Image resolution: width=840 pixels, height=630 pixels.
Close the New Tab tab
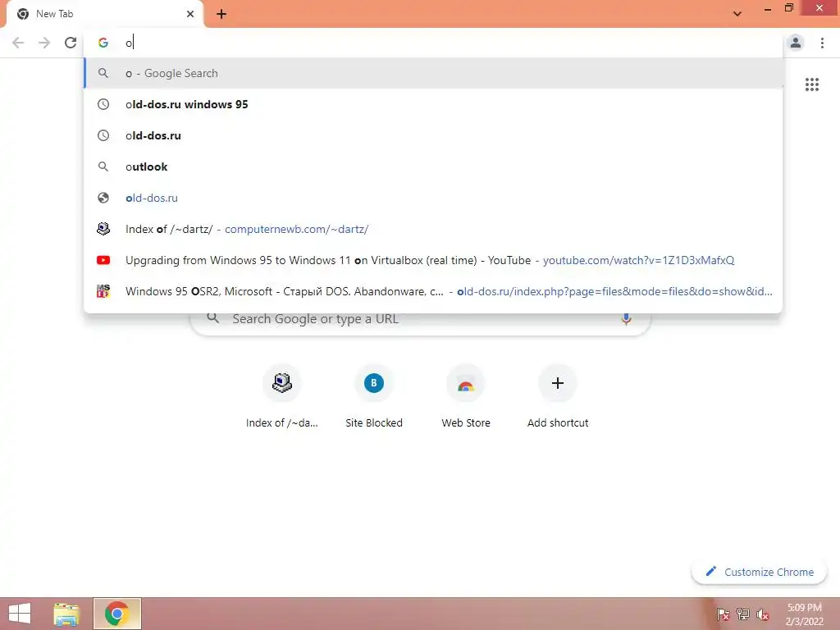[x=190, y=14]
